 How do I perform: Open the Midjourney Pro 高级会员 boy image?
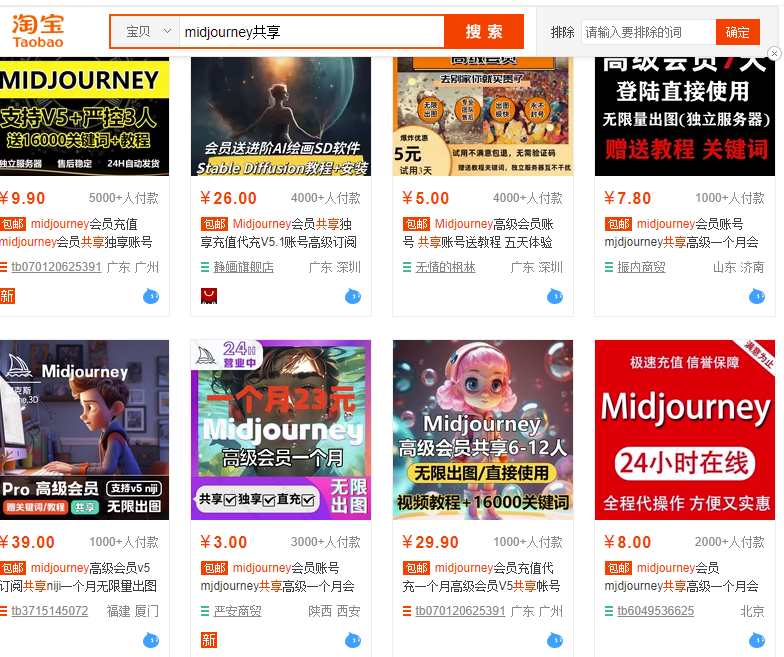(x=84, y=430)
